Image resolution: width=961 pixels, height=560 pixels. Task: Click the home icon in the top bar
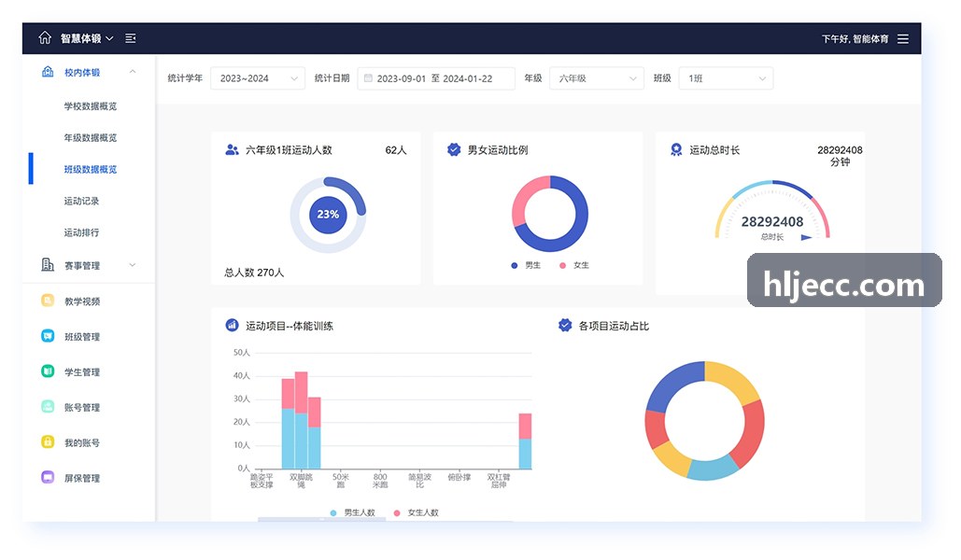45,38
